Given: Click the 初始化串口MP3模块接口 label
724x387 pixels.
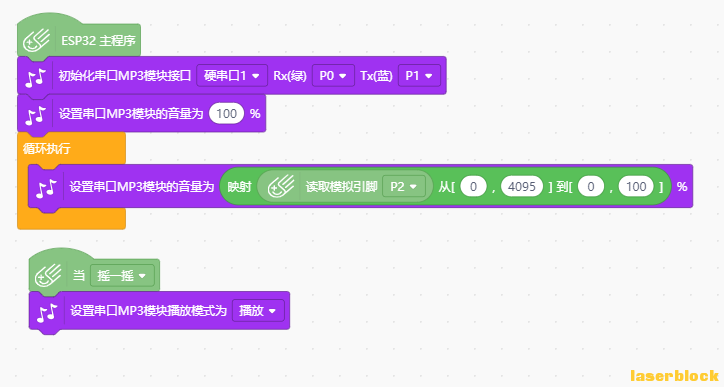Looking at the screenshot, I should (x=125, y=76).
